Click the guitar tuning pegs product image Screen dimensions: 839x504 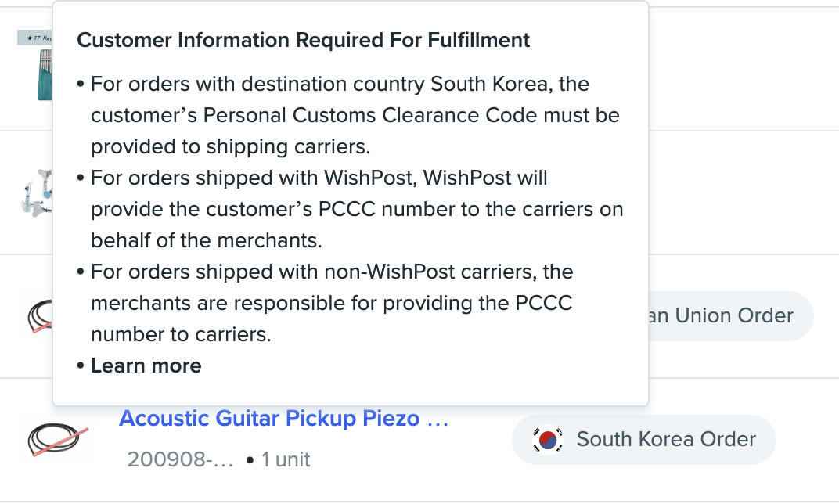[35, 193]
